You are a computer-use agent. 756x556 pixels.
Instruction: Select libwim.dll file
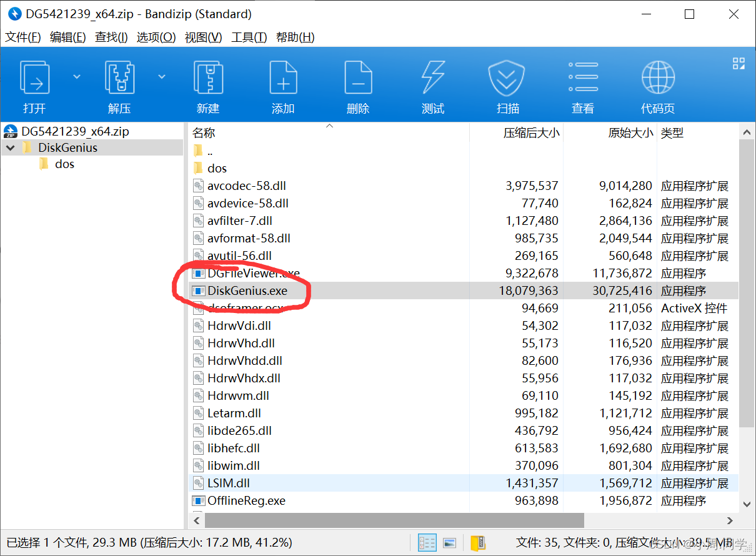pos(234,465)
